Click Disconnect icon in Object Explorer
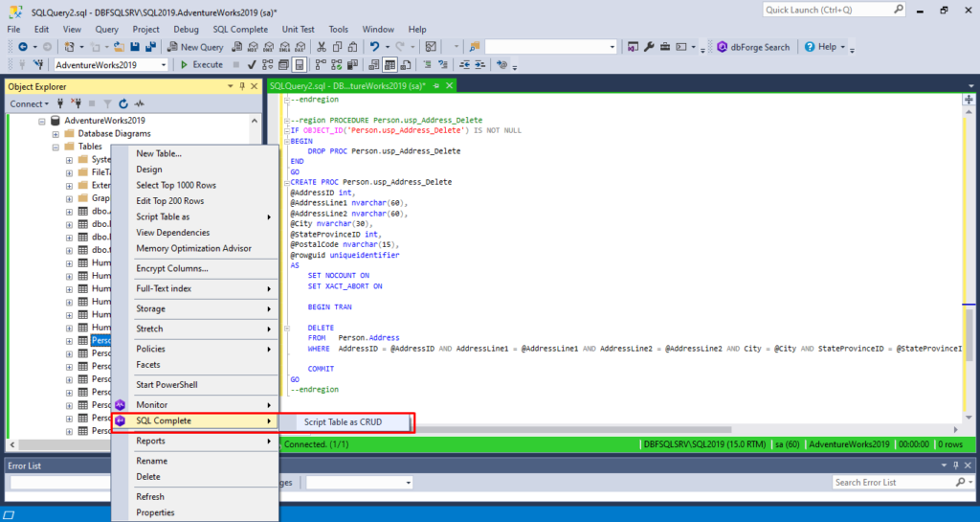 [77, 103]
